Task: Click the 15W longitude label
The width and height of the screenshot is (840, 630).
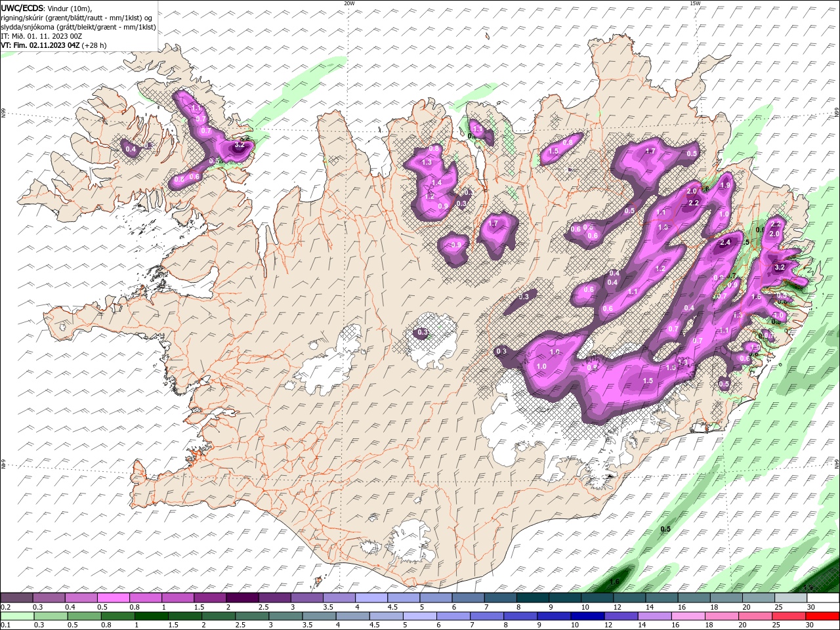Action: point(695,3)
